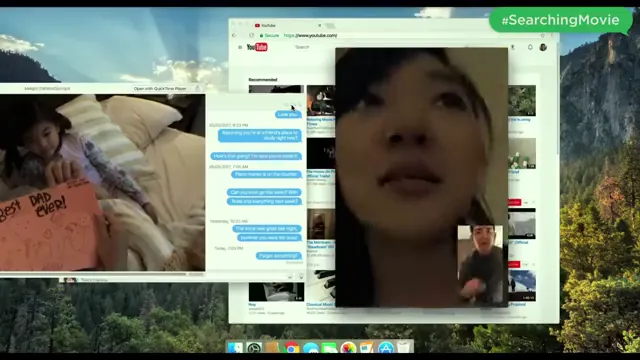Open the YouTube account avatar menu

point(543,47)
